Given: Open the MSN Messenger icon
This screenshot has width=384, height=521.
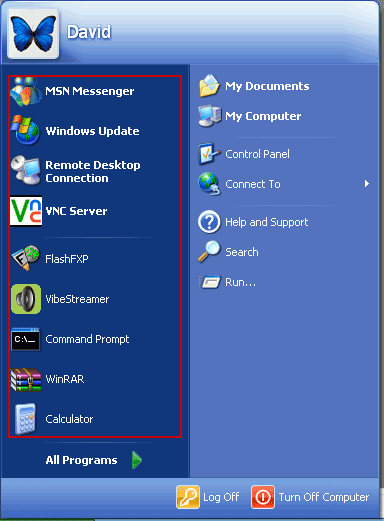Looking at the screenshot, I should tap(26, 91).
